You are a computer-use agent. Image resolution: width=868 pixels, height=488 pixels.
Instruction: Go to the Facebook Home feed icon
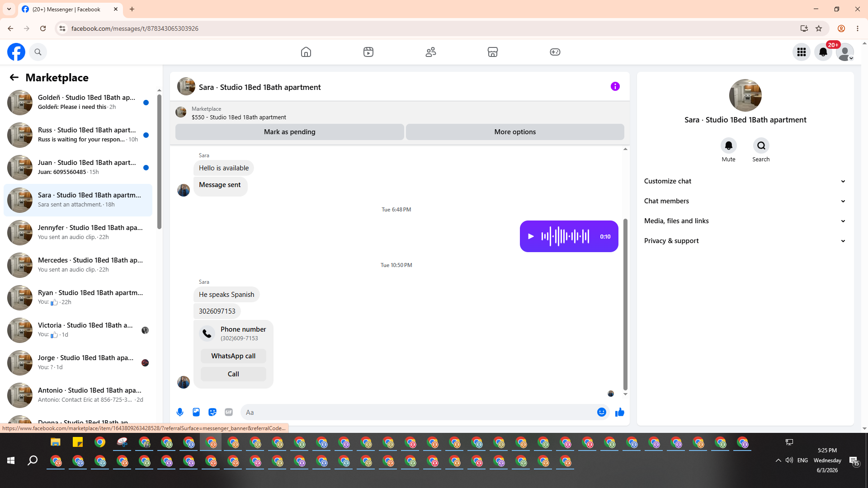pyautogui.click(x=306, y=52)
